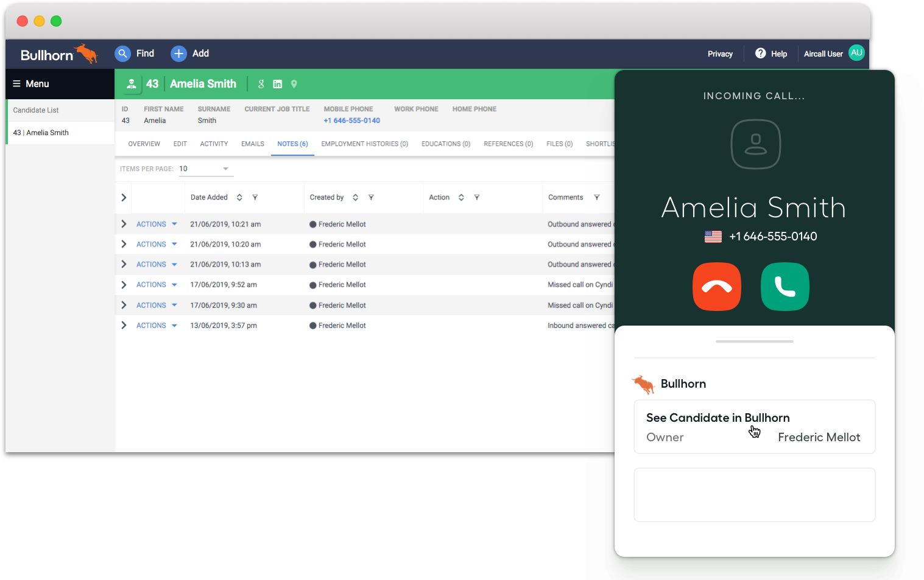924x580 pixels.
Task: Open the References (0) tab
Action: pyautogui.click(x=508, y=144)
